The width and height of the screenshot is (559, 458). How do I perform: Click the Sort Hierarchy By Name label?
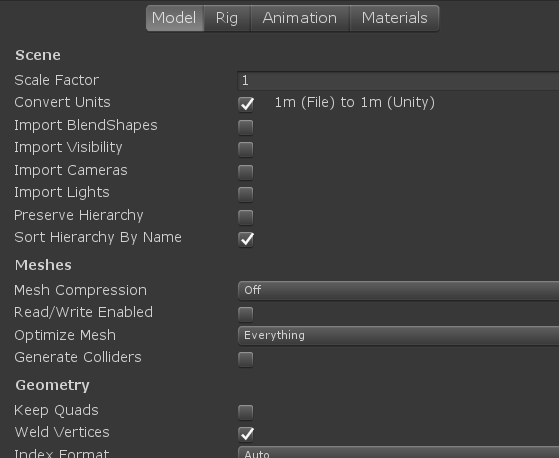click(98, 237)
